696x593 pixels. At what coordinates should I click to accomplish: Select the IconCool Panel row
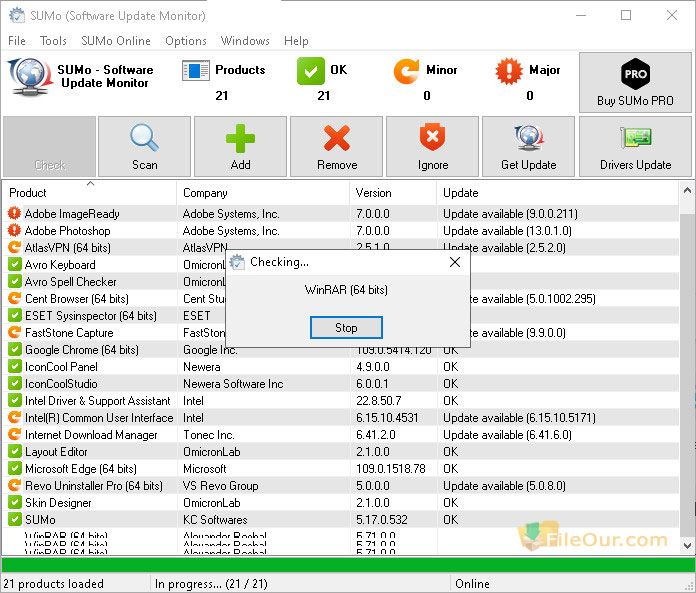(x=341, y=367)
